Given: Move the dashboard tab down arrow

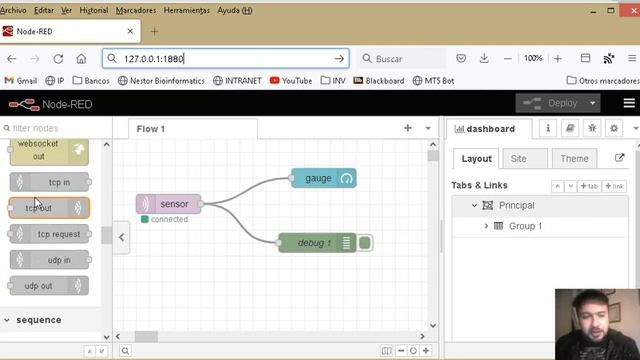Looking at the screenshot, I should pyautogui.click(x=570, y=186).
